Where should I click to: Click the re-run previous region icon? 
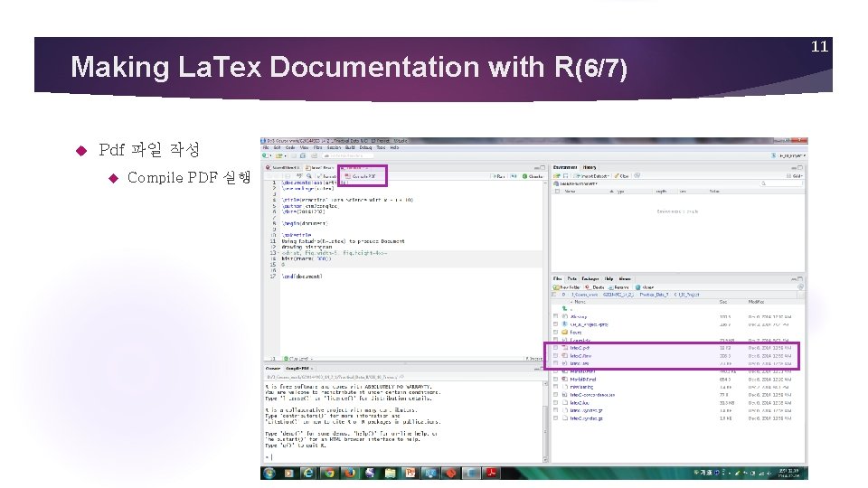click(x=514, y=176)
